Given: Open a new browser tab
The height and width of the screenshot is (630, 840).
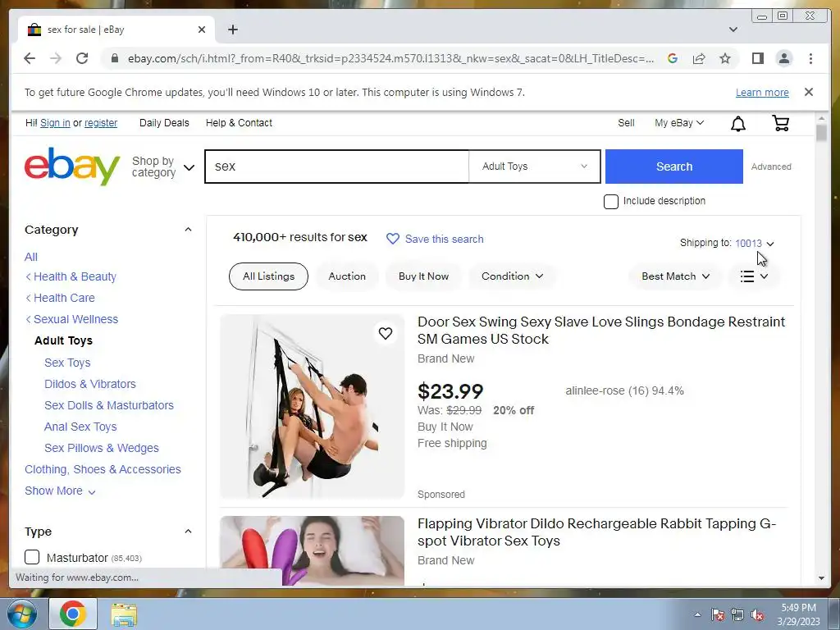Looking at the screenshot, I should pyautogui.click(x=232, y=30).
